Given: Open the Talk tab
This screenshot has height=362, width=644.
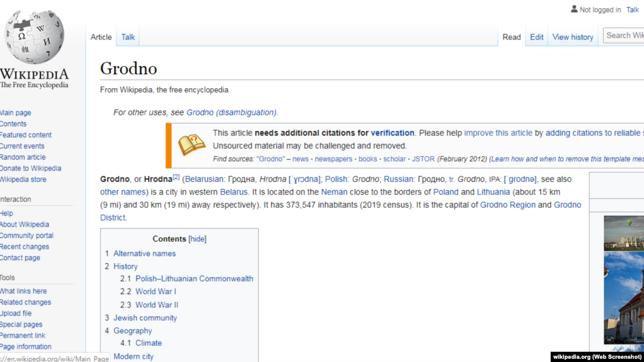Looking at the screenshot, I should [x=128, y=37].
